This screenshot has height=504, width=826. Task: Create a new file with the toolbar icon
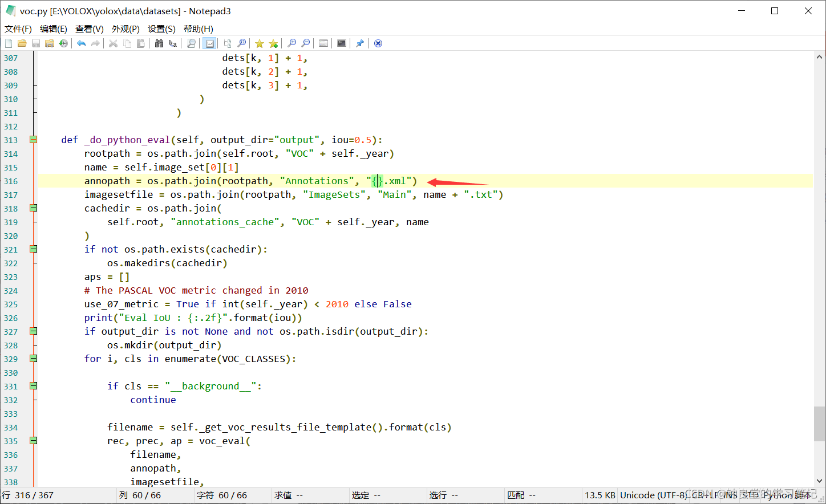tap(9, 43)
